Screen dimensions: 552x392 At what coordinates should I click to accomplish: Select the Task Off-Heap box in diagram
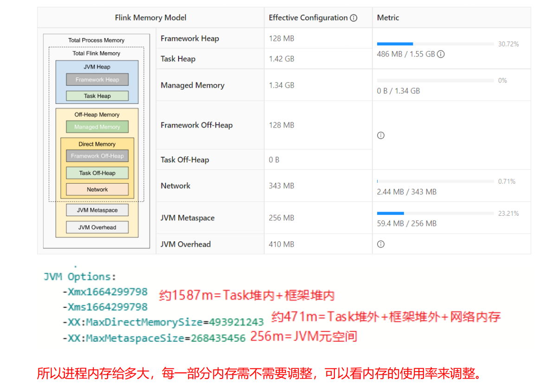pyautogui.click(x=97, y=173)
